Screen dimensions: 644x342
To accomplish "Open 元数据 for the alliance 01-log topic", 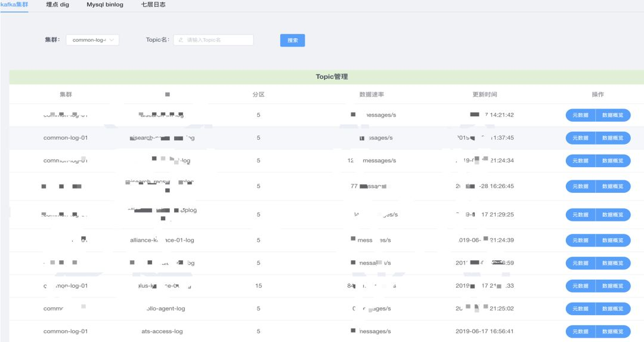I will 580,240.
